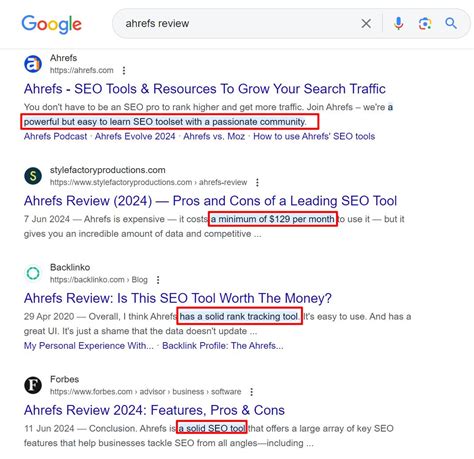This screenshot has width=474, height=459.
Task: Open 'Ahrefs - SEO Tools & Resources' result title
Action: click(x=205, y=89)
